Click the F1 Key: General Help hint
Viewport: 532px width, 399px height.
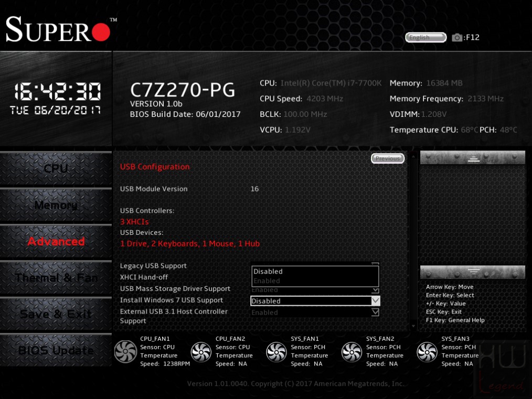click(x=455, y=320)
